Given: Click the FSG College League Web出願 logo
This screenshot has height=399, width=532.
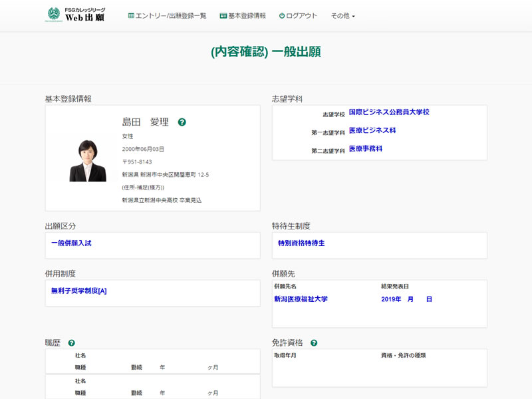Looking at the screenshot, I should click(75, 15).
